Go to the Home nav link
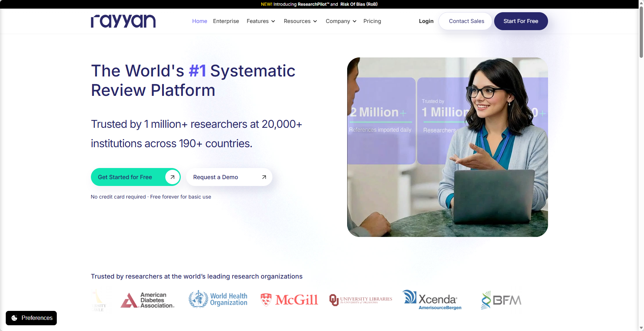This screenshot has height=331, width=644. point(199,21)
